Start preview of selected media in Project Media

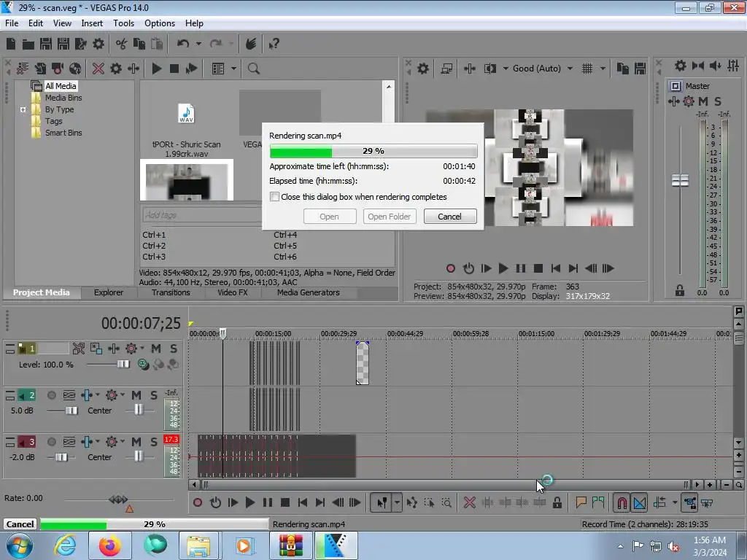[x=157, y=69]
